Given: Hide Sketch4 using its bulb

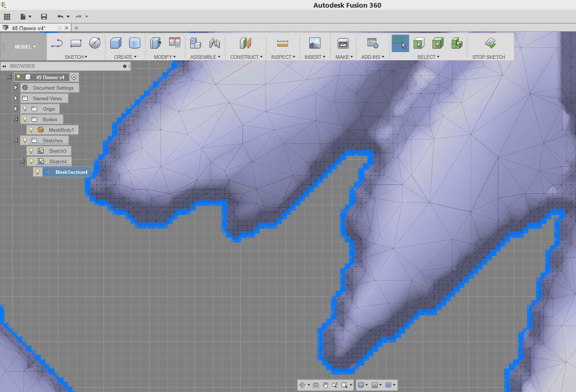Looking at the screenshot, I should click(x=32, y=161).
